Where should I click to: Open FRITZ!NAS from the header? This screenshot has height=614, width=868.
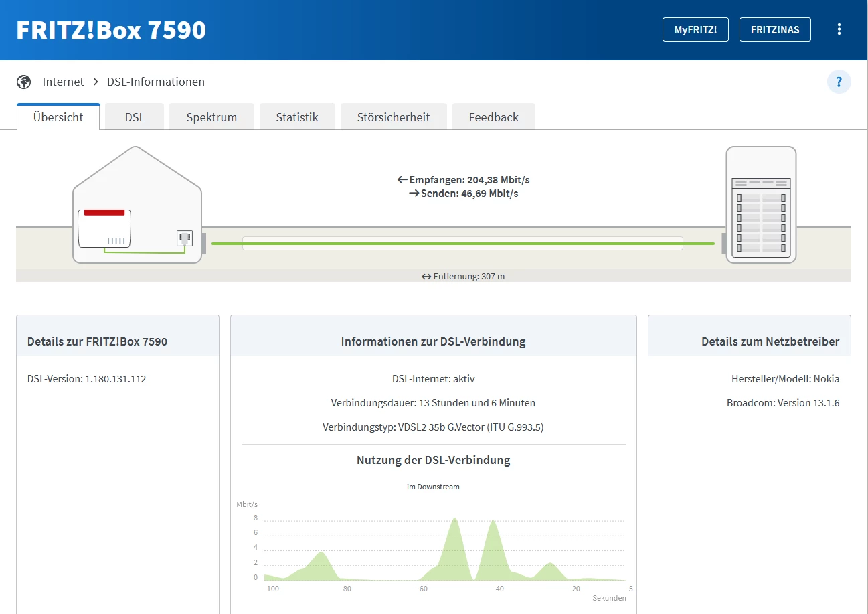pyautogui.click(x=775, y=29)
